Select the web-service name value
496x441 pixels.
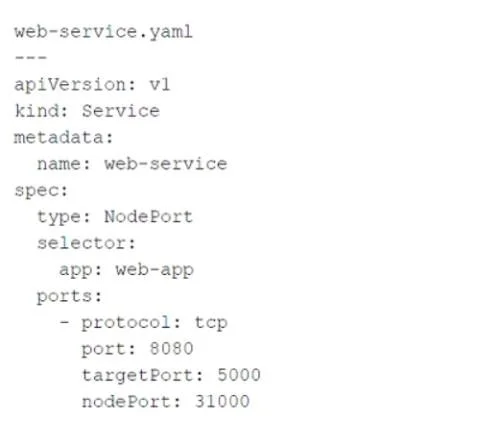tap(166, 164)
